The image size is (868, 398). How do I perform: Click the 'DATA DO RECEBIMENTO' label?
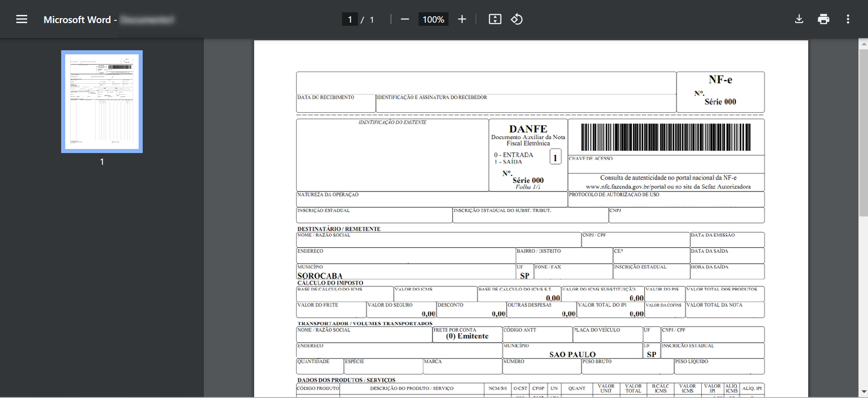pos(326,97)
